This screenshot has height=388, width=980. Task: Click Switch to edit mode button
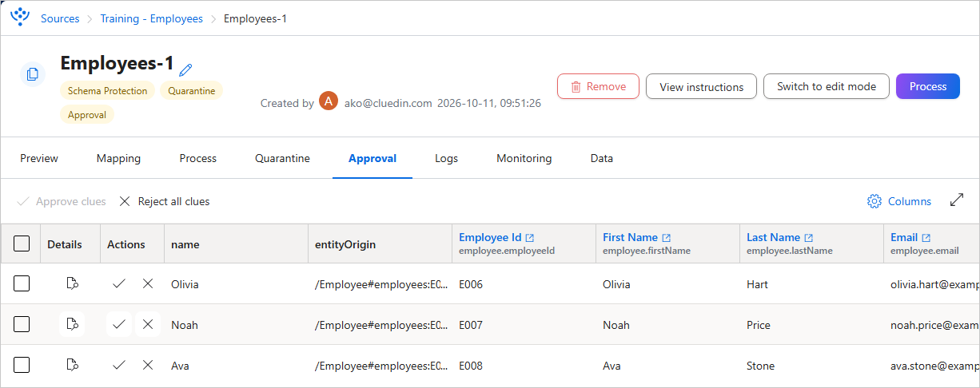point(827,86)
